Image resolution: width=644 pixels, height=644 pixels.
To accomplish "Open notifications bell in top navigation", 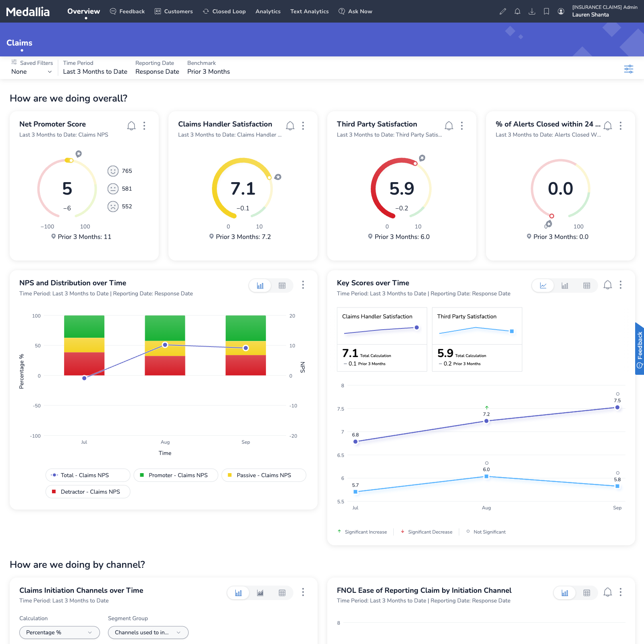I will (517, 11).
